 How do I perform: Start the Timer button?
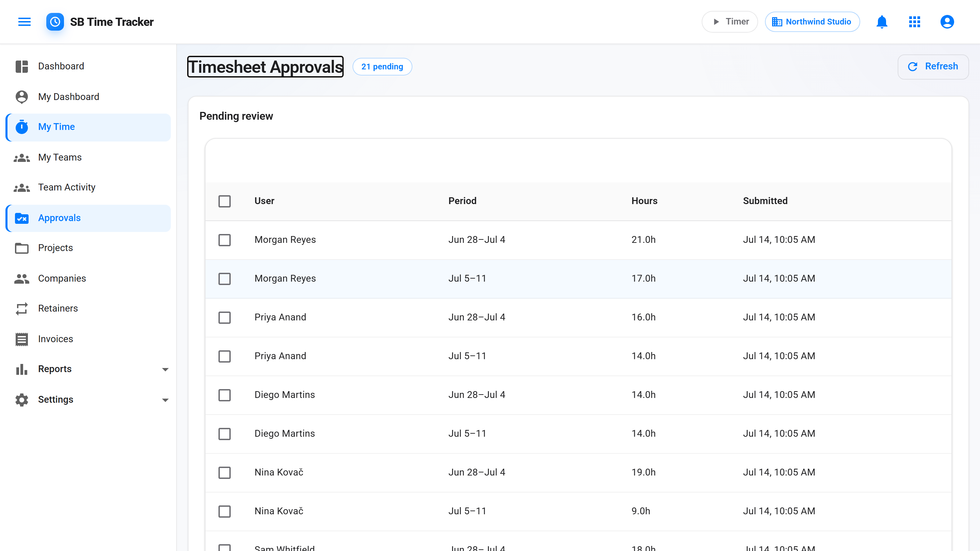tap(730, 22)
